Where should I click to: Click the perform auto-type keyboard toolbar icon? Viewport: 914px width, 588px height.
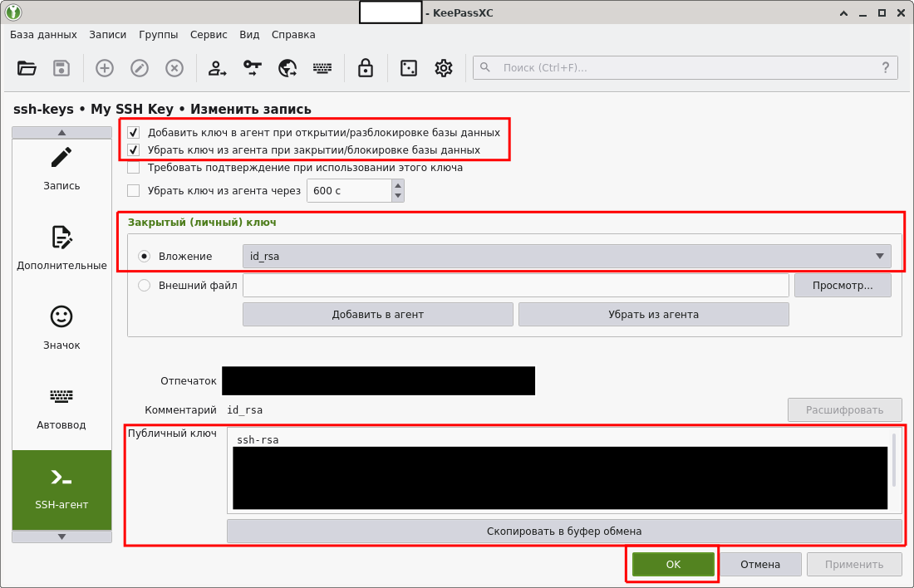coord(322,68)
